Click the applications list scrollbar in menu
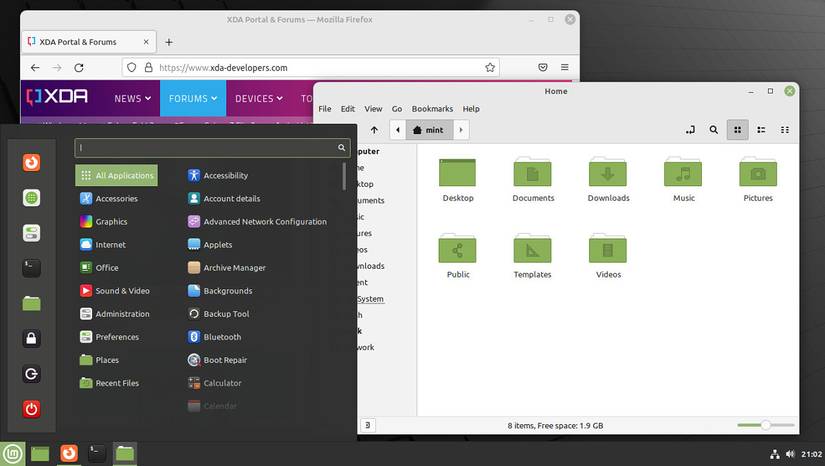This screenshot has height=466, width=825. 344,176
